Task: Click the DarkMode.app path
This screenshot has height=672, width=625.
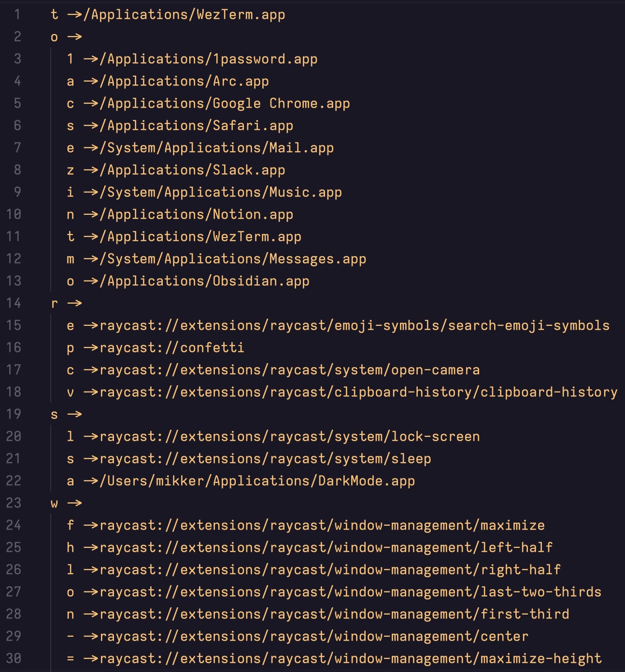Action: tap(257, 481)
